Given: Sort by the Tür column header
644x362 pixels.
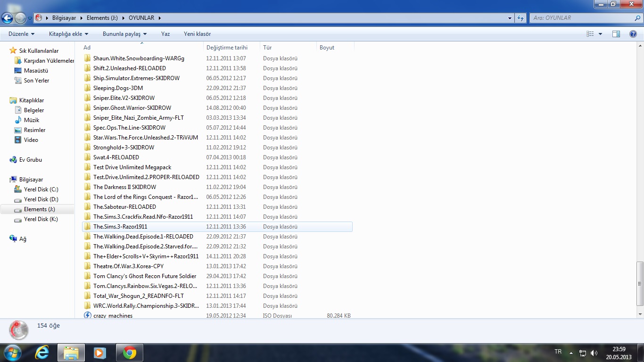Looking at the screenshot, I should click(288, 48).
